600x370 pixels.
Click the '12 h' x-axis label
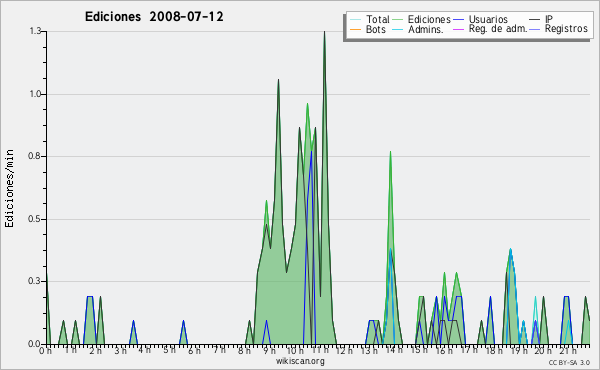tap(344, 351)
